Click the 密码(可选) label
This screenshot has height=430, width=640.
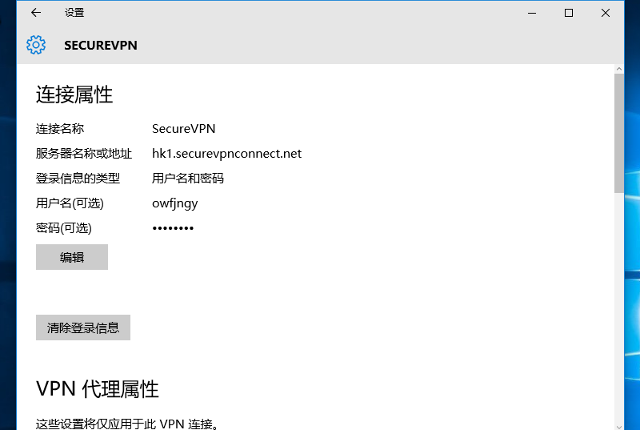[64, 228]
